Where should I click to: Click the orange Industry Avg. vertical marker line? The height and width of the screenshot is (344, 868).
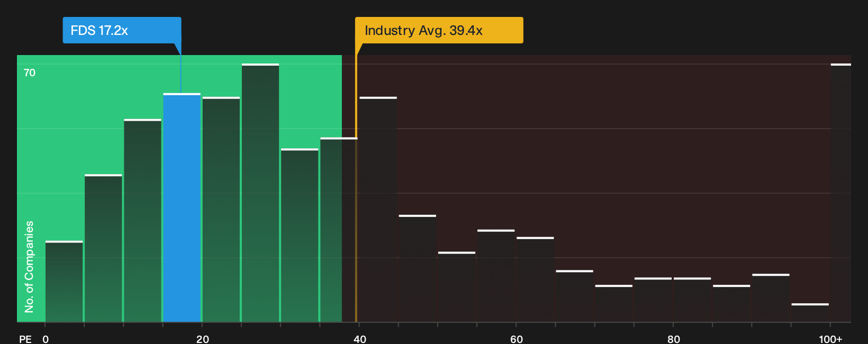coord(356,188)
